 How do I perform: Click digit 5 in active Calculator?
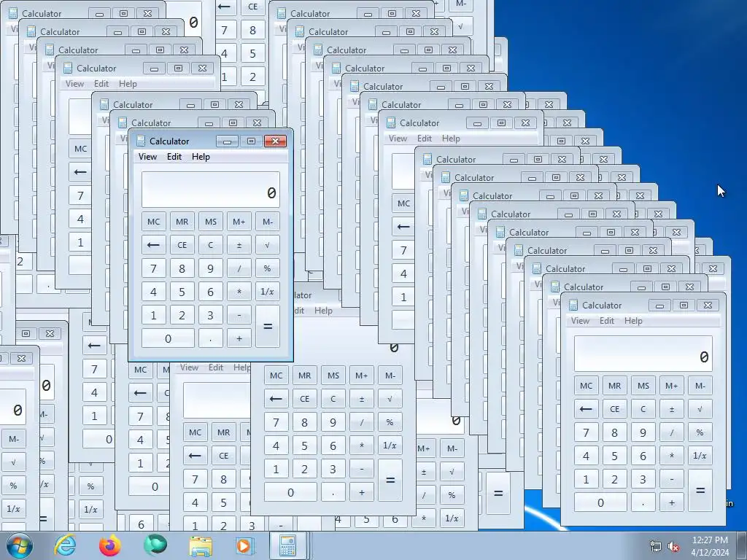click(x=182, y=292)
